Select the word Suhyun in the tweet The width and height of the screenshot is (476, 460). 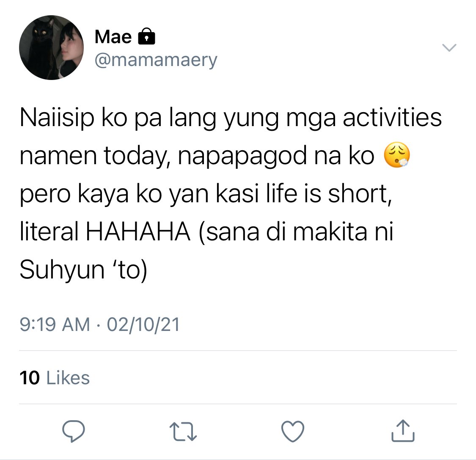point(62,270)
